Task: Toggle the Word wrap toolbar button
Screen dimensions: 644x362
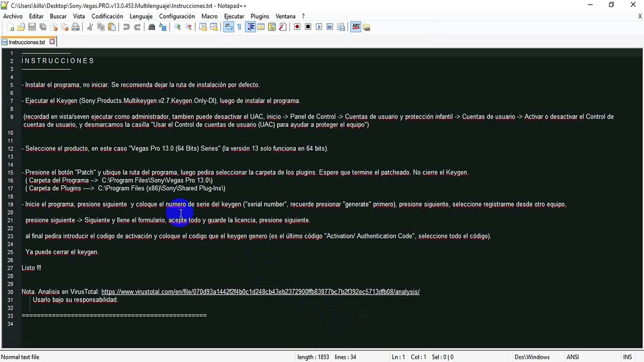Action: 228,27
